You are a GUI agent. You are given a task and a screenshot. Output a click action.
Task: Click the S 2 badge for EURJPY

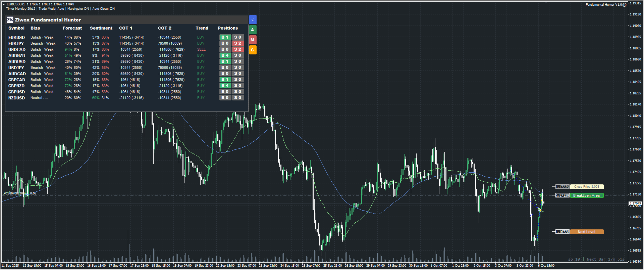coord(238,43)
